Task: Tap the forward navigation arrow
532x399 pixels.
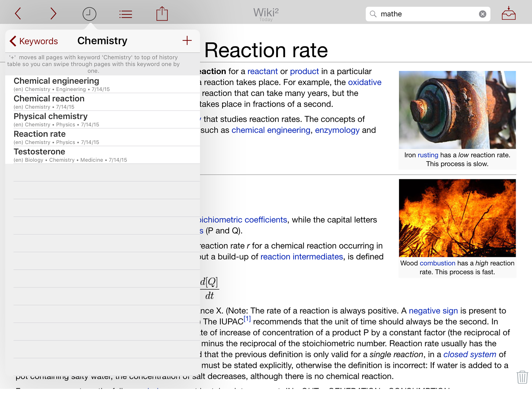Action: [53, 13]
